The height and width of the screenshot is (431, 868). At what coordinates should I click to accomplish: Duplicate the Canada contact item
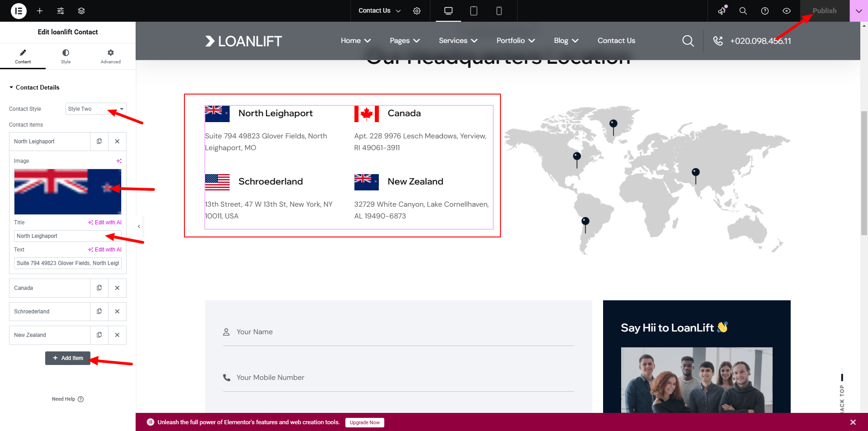(x=99, y=288)
